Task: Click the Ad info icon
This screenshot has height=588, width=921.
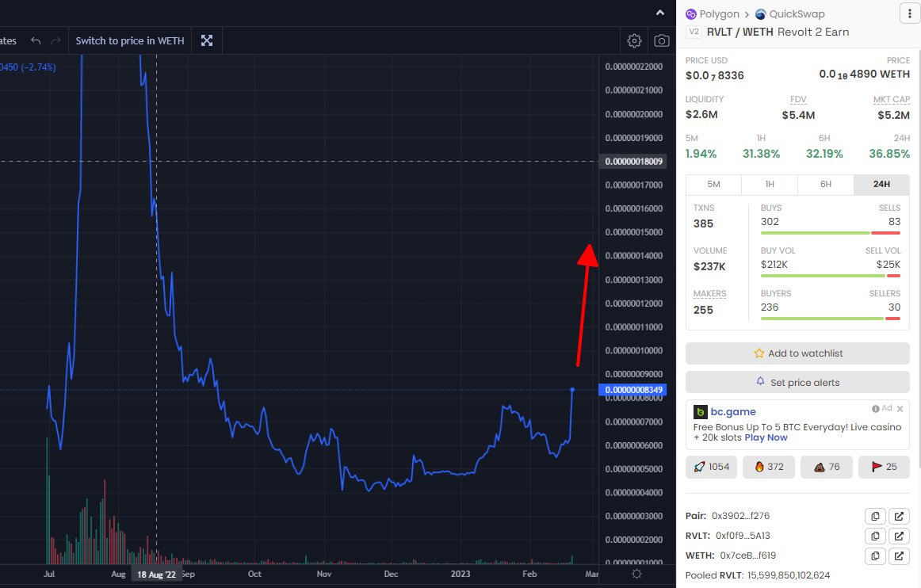Action: (875, 408)
